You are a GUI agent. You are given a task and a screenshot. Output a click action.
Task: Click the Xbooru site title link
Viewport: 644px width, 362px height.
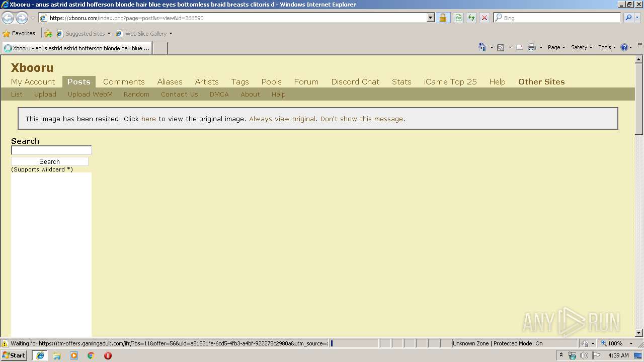[x=32, y=68]
